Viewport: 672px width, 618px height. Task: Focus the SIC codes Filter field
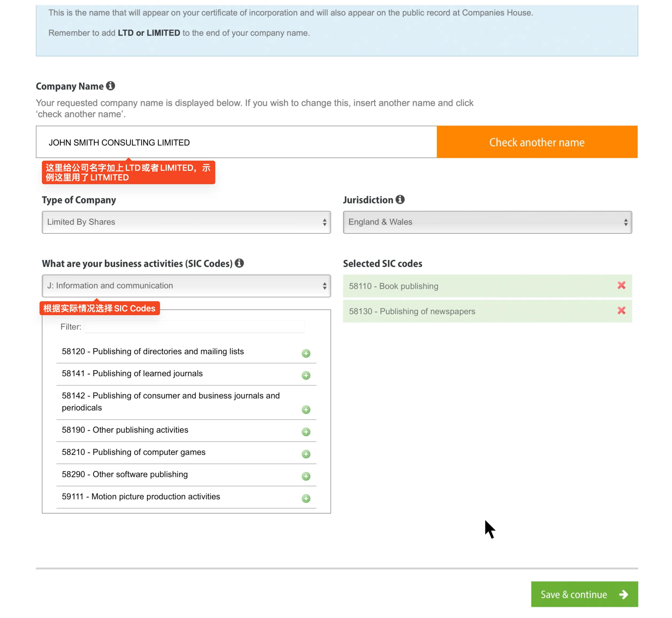tap(194, 327)
